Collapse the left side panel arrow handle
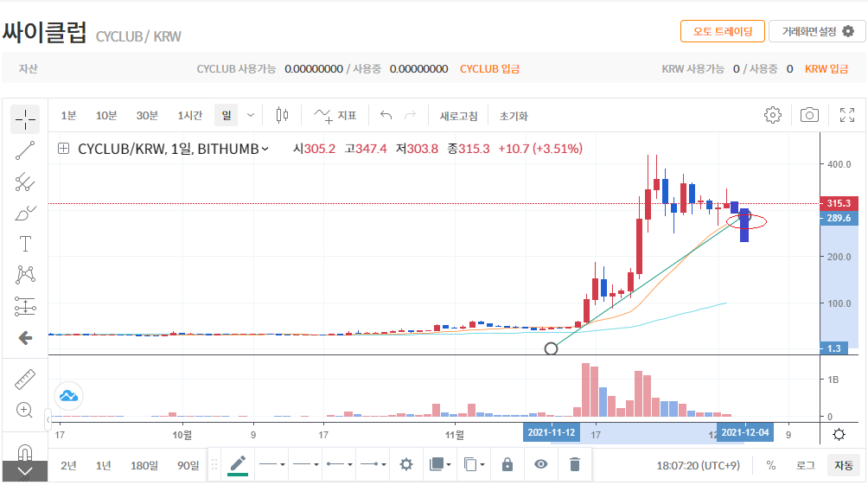The width and height of the screenshot is (868, 485). (48, 419)
